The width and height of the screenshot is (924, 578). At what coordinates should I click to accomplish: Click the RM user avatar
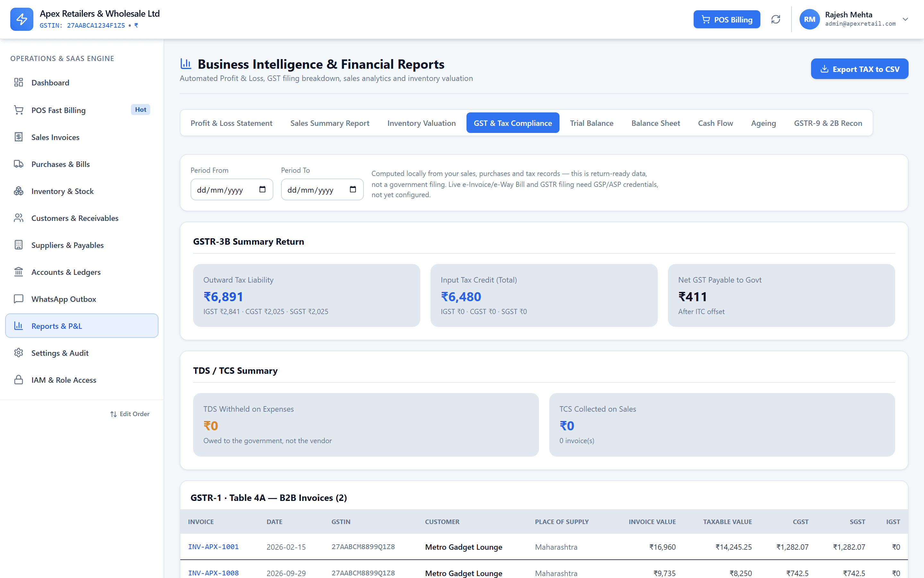(x=809, y=19)
